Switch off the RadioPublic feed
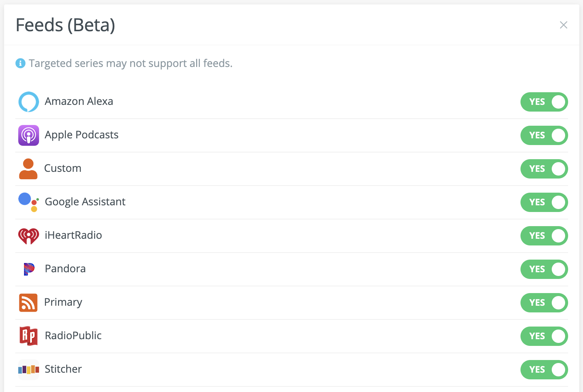Screen dimensions: 583x392 pos(544,336)
